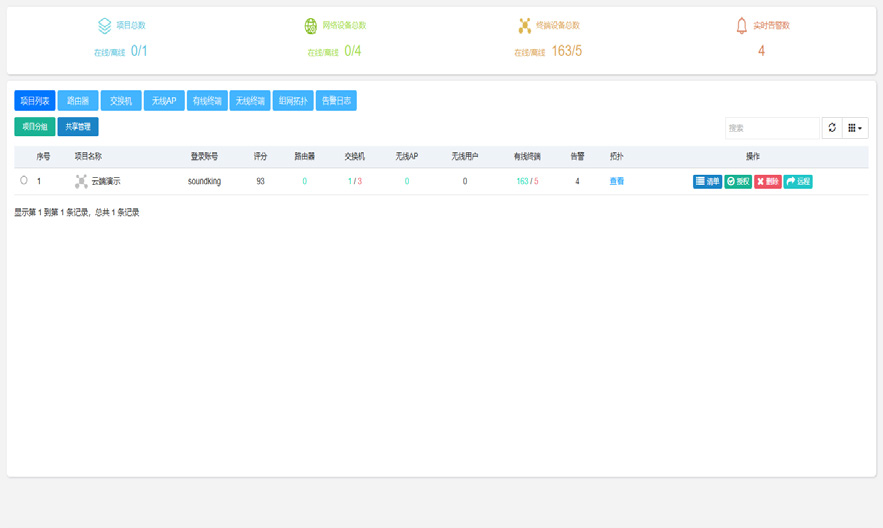Click the 查看 topology link
The width and height of the screenshot is (883, 528).
pos(617,181)
